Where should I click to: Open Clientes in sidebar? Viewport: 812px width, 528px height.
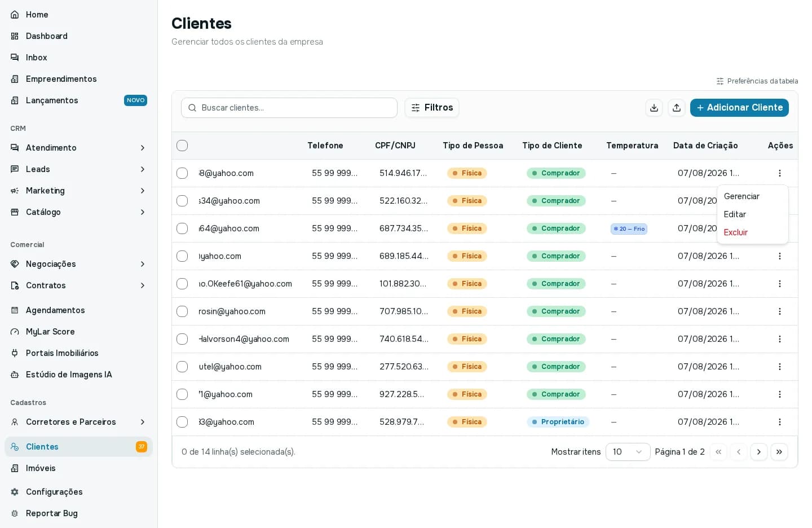click(x=78, y=447)
